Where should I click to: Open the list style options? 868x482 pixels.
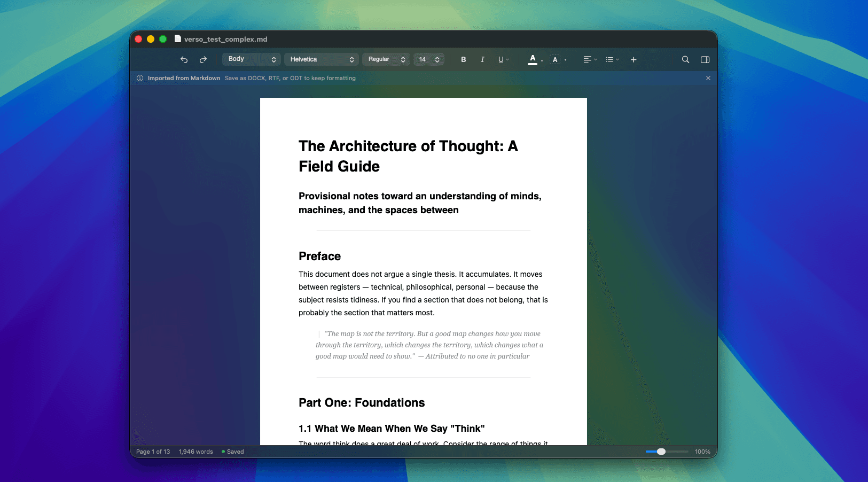tap(611, 59)
